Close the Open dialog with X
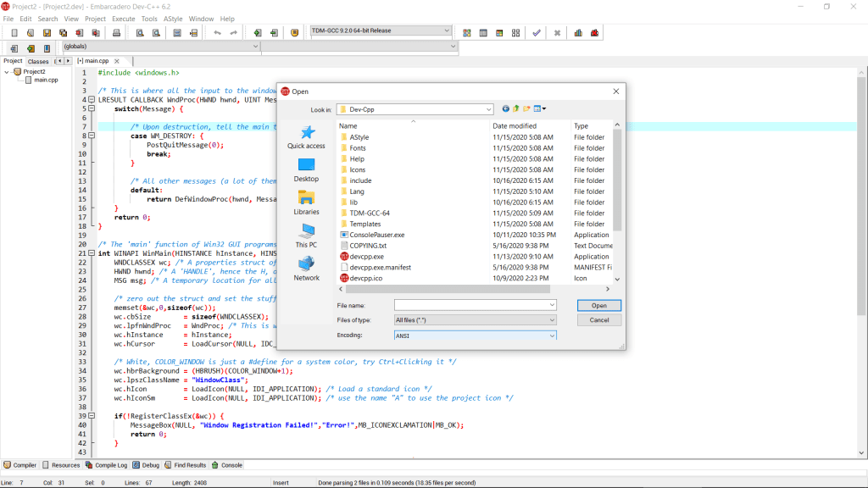The height and width of the screenshot is (488, 868). coord(616,91)
